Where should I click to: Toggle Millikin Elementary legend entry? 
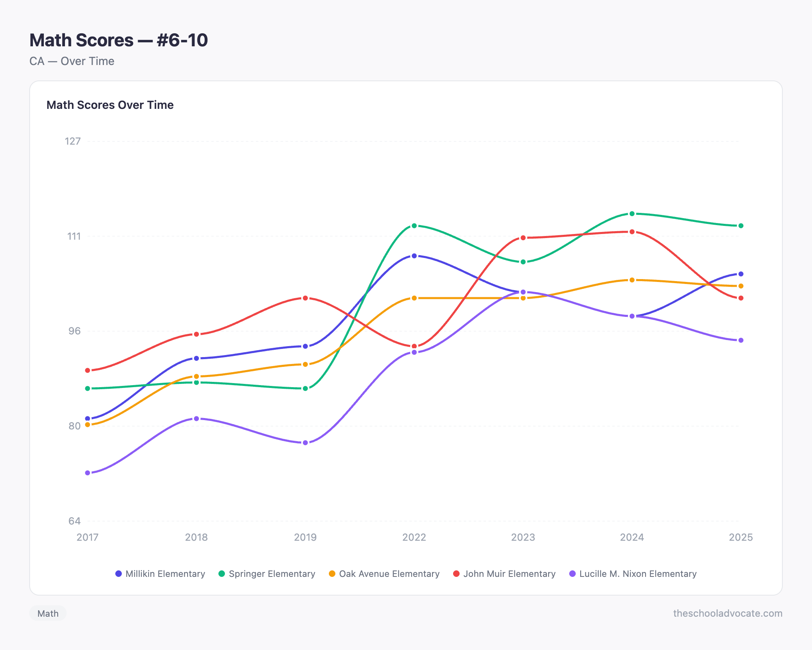pos(160,574)
